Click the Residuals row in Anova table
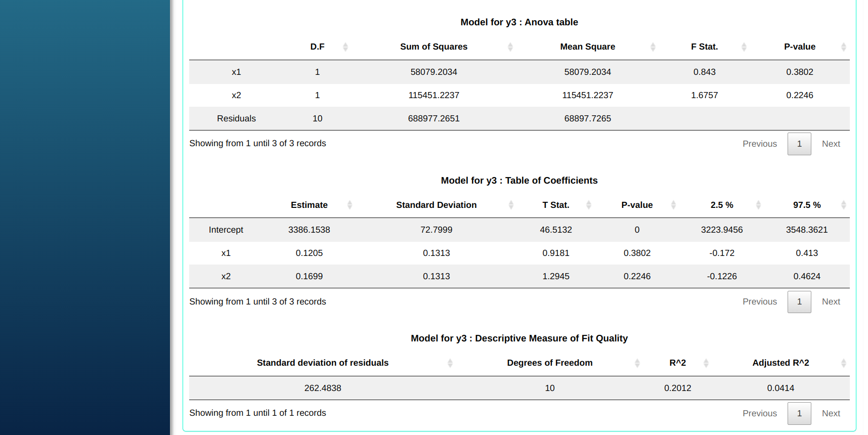This screenshot has width=868, height=435. [x=236, y=118]
